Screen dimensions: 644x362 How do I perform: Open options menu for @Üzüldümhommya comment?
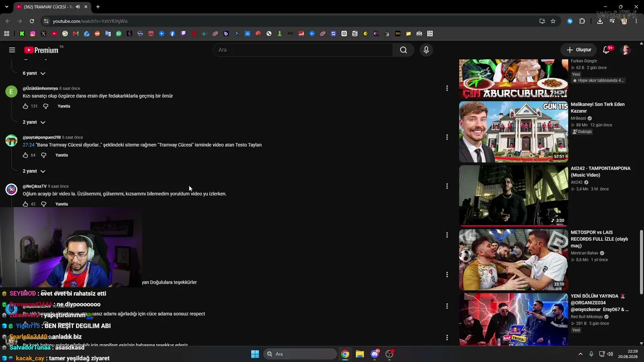coord(447,88)
